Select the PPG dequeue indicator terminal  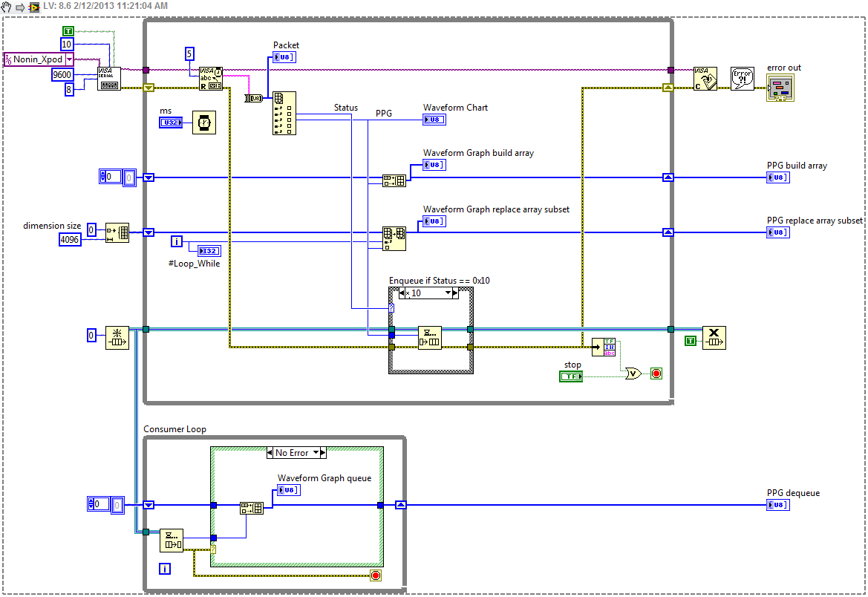tap(777, 504)
